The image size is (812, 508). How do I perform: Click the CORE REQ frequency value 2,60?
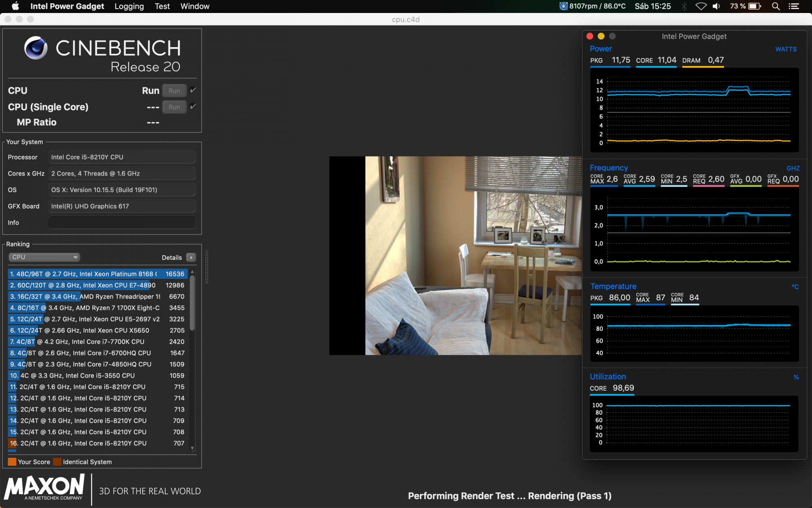(716, 179)
